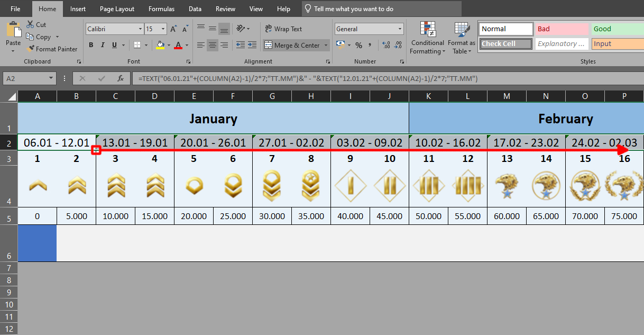Apply the Bad cell style
This screenshot has height=335, width=644.
(562, 29)
